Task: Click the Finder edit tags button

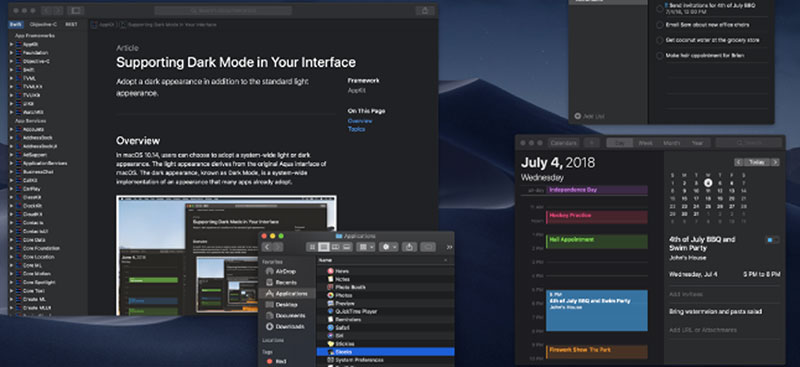Action: (x=428, y=247)
